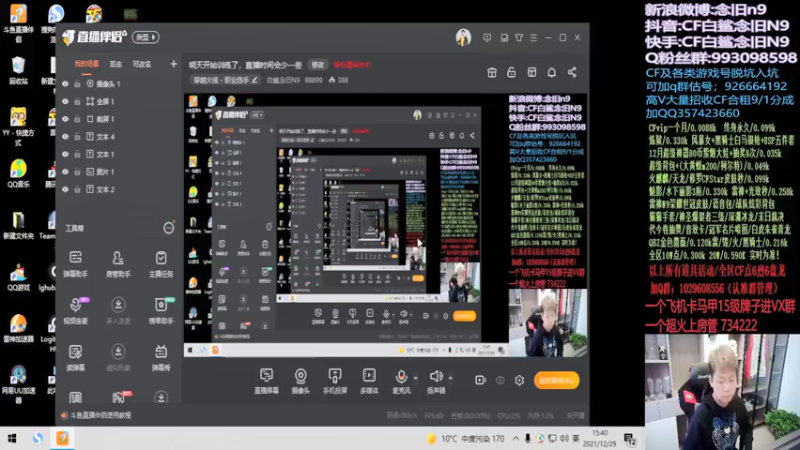Toggle visibility of 全屏 1 source
Viewport: 800px width, 450px height.
click(65, 102)
